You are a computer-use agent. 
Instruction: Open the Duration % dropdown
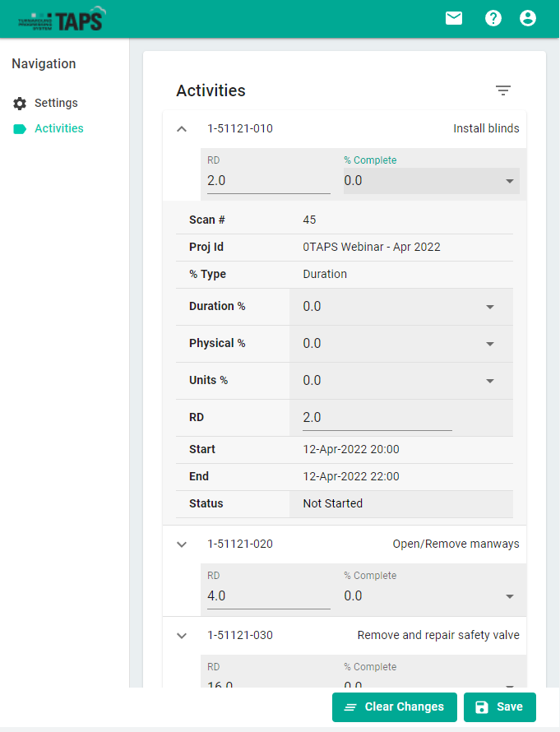pyautogui.click(x=400, y=307)
